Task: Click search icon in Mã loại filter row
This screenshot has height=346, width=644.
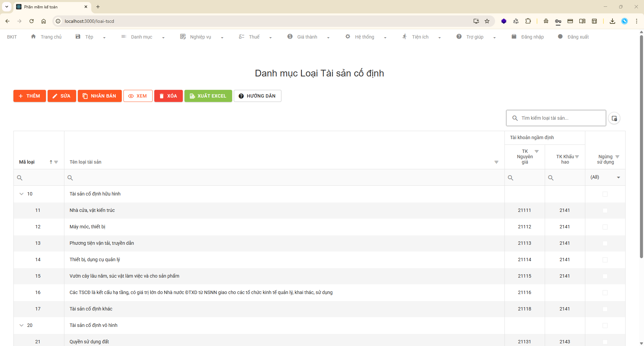Action: coord(20,178)
